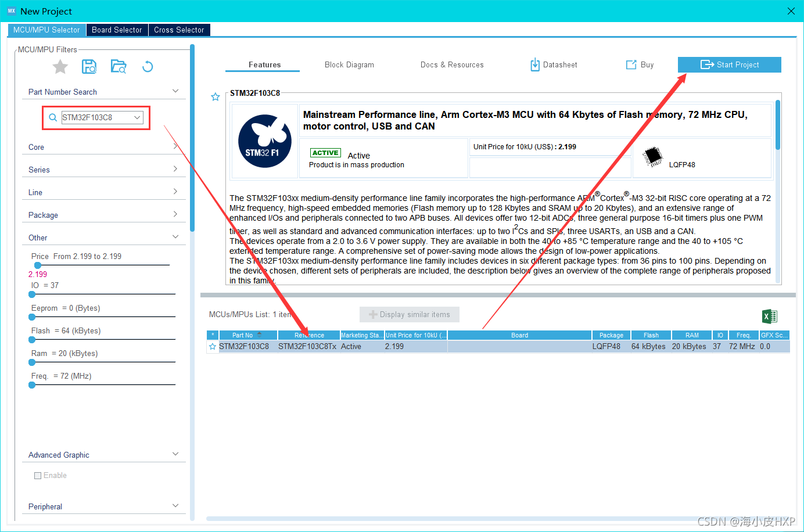This screenshot has height=532, width=804.
Task: Collapse the Part Number Search section
Action: (175, 91)
